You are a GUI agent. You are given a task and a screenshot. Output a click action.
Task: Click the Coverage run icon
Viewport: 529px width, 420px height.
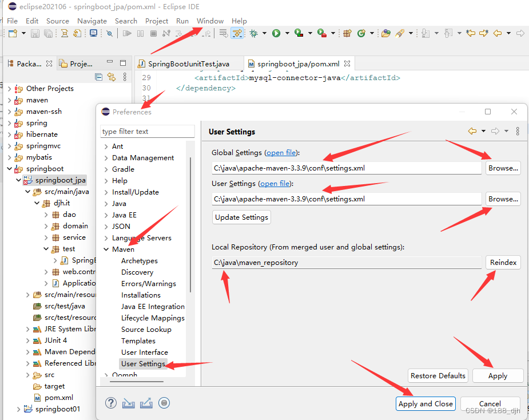click(x=299, y=33)
